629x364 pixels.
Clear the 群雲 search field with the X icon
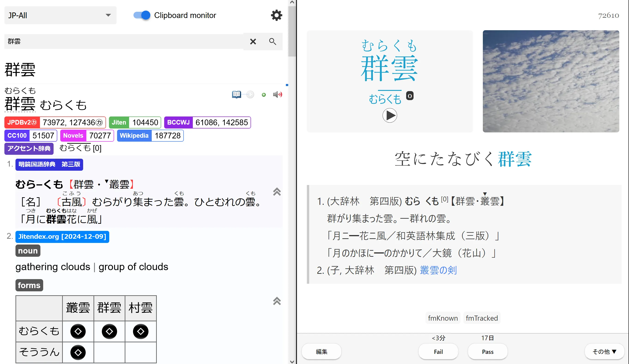click(253, 41)
